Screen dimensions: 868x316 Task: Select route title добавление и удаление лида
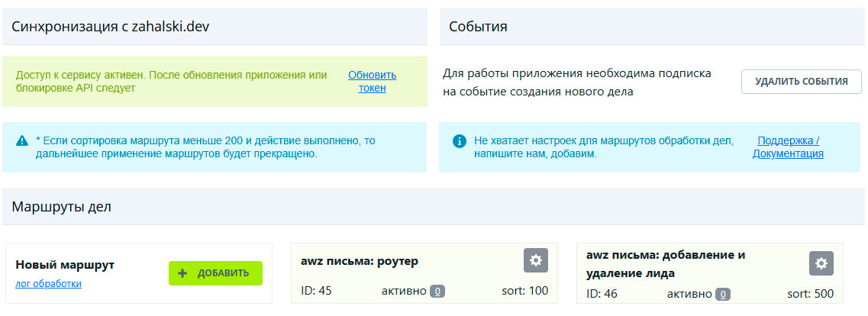[x=666, y=263]
